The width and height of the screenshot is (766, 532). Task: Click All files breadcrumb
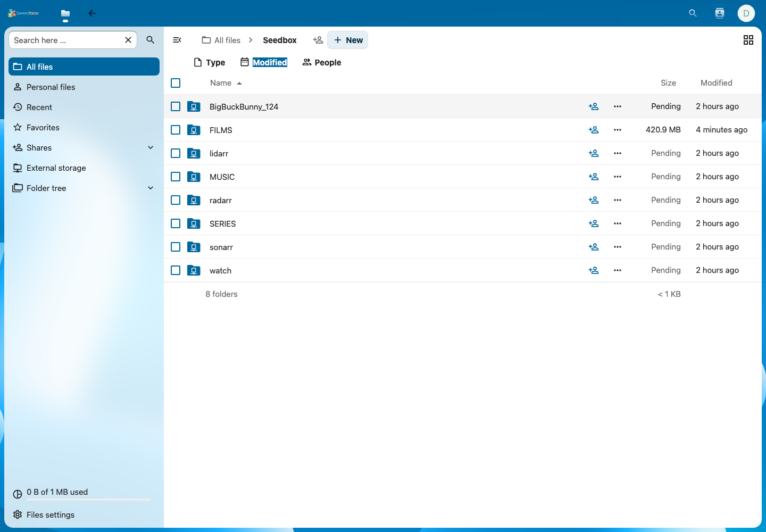pyautogui.click(x=221, y=40)
